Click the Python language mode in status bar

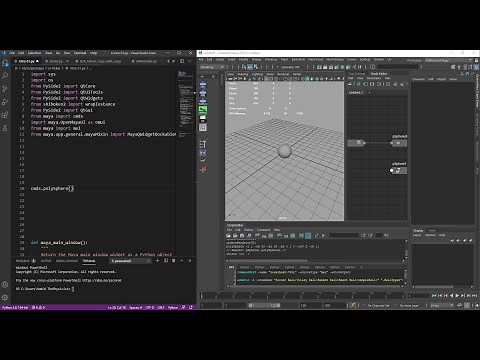pyautogui.click(x=173, y=307)
